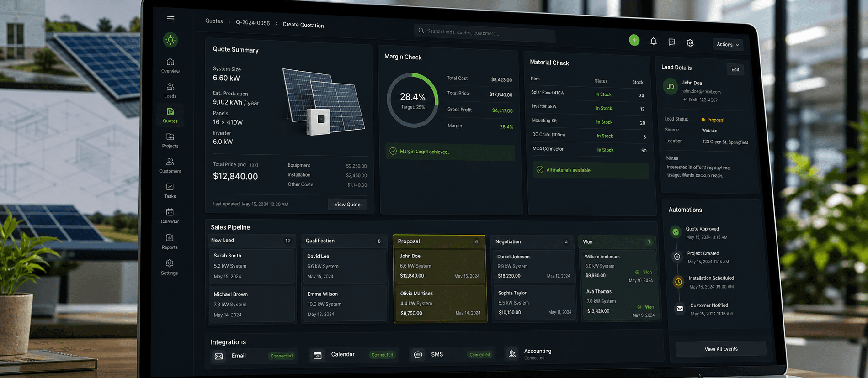Open William Anderson won card
Viewport: 868px width, 378px height.
(619, 268)
